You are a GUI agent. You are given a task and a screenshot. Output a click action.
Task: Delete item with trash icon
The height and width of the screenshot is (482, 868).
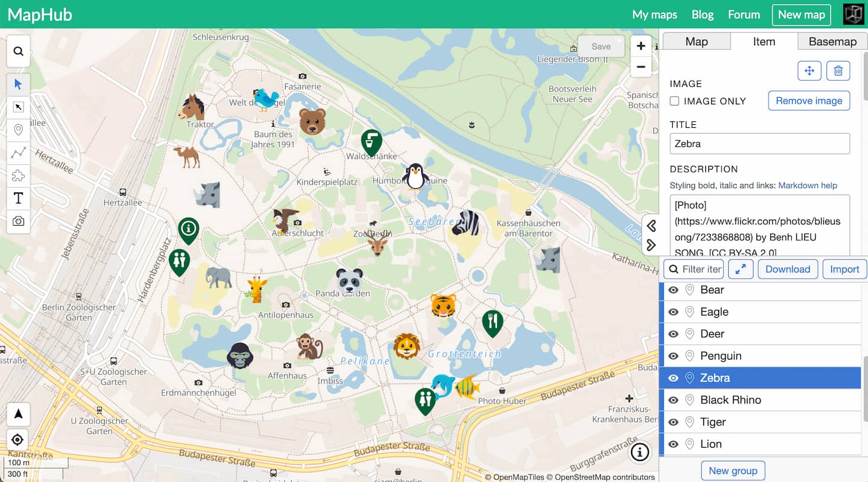[838, 71]
